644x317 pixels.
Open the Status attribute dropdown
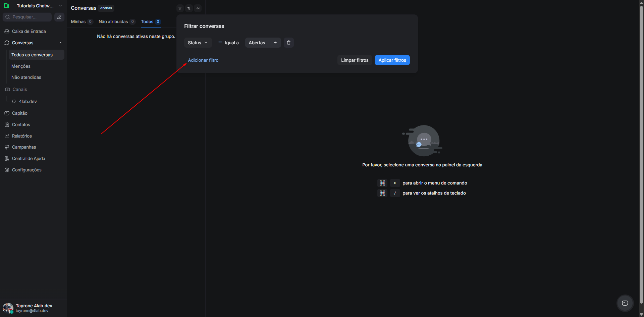point(198,43)
